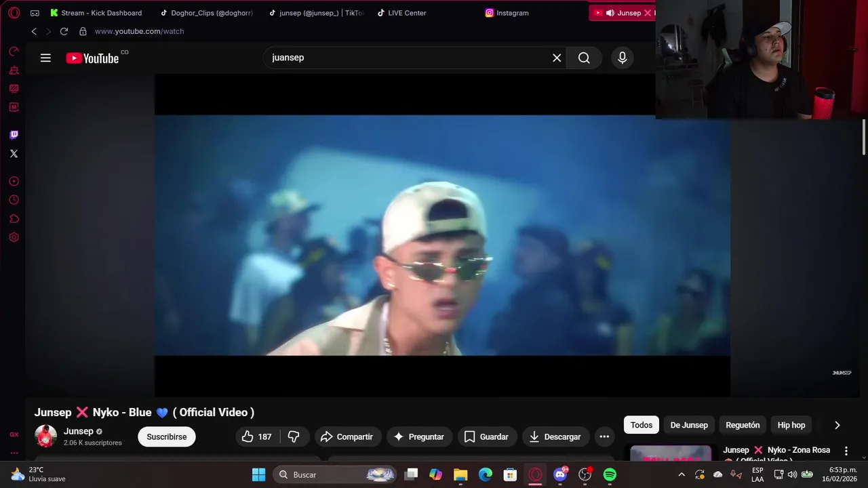Select the Reguetón filter chip
868x488 pixels.
[743, 425]
